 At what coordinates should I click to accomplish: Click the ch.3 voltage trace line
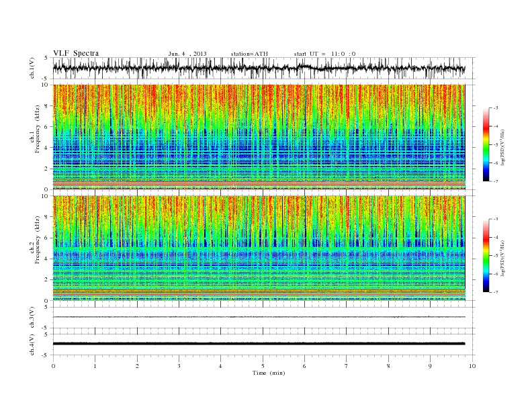(x=259, y=317)
